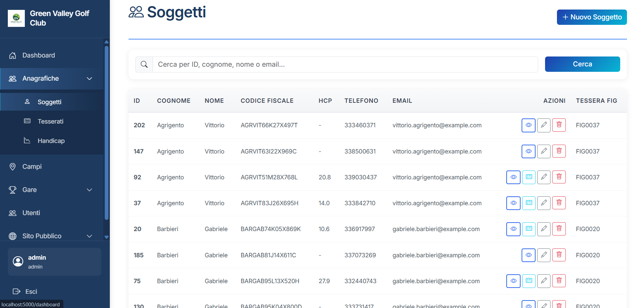Open the eye preview for soggetto 20 Barbieri
The width and height of the screenshot is (644, 308).
(x=513, y=229)
